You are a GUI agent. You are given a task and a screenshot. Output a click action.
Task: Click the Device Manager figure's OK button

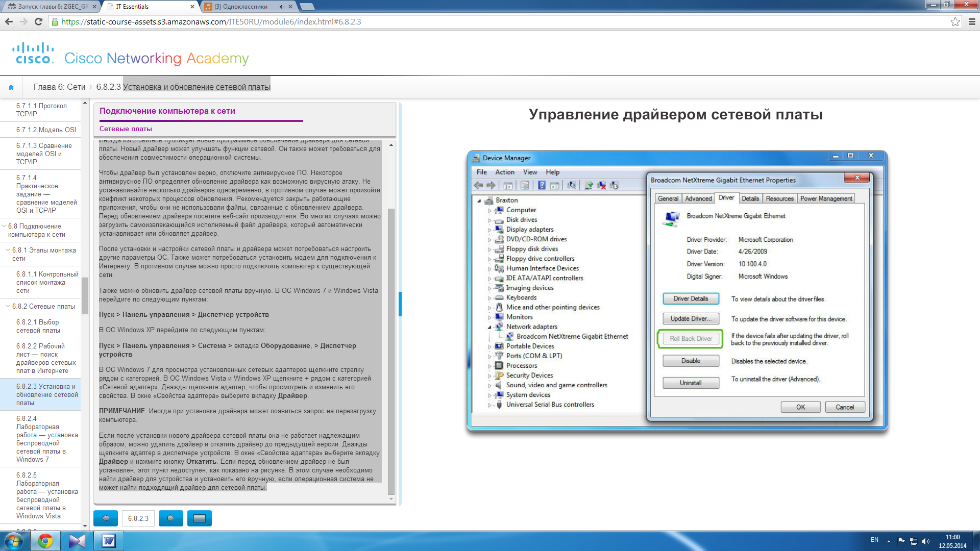click(800, 407)
